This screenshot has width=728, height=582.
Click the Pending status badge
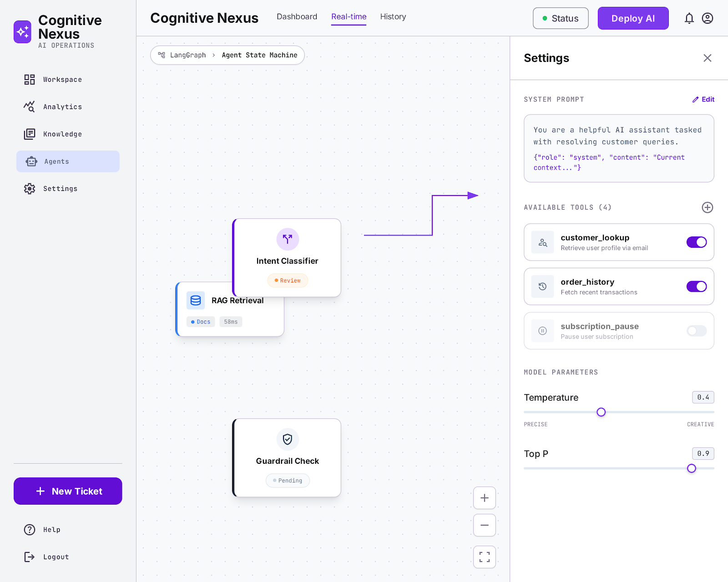click(288, 481)
